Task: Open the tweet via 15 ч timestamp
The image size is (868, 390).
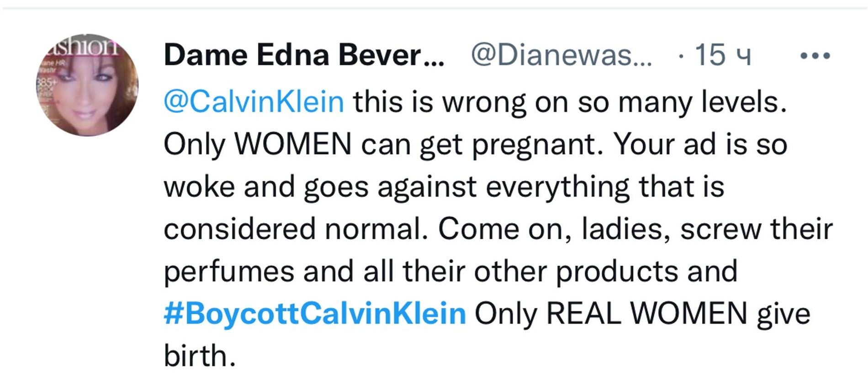Action: pyautogui.click(x=722, y=55)
